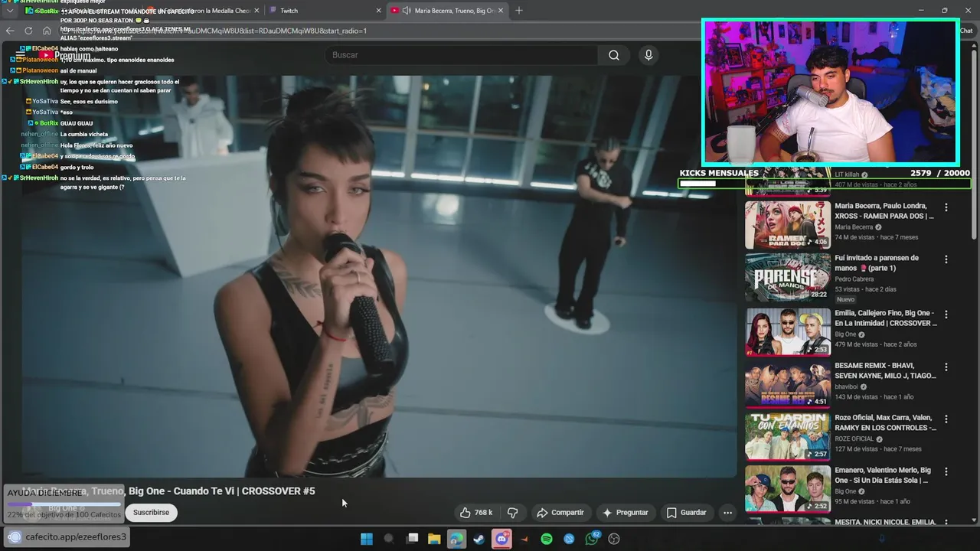Click the 'MESITA, NICKI NICOLE, EMILIA' video title
980x551 pixels.
point(885,522)
